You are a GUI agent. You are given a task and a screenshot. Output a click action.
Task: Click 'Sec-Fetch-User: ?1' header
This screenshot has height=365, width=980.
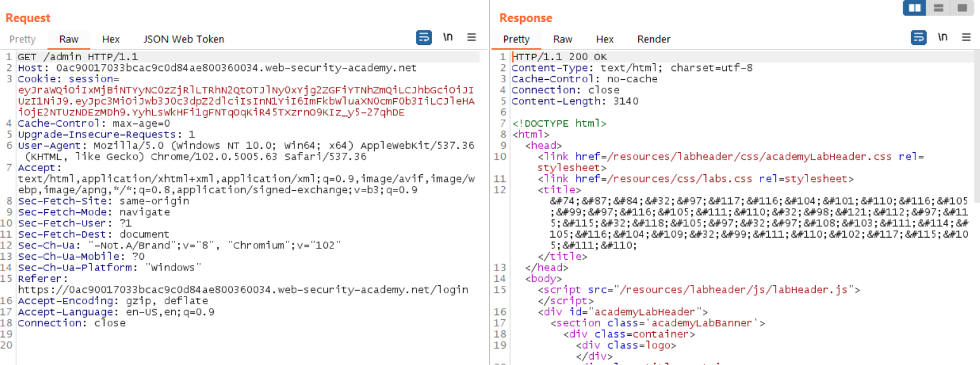(x=74, y=223)
